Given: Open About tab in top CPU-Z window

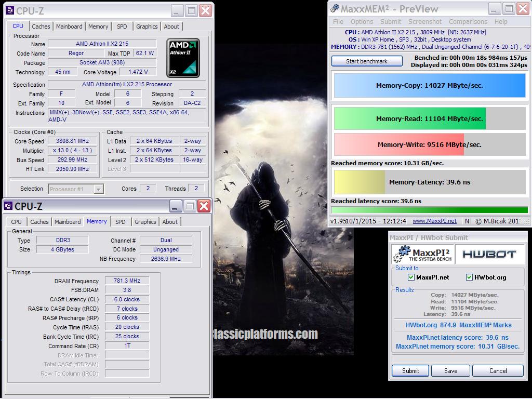Looking at the screenshot, I should (171, 26).
